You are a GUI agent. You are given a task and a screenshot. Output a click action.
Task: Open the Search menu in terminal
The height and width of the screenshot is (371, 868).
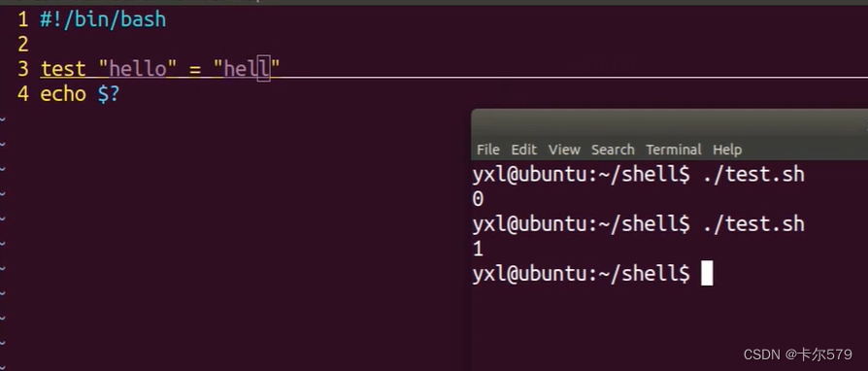[613, 150]
